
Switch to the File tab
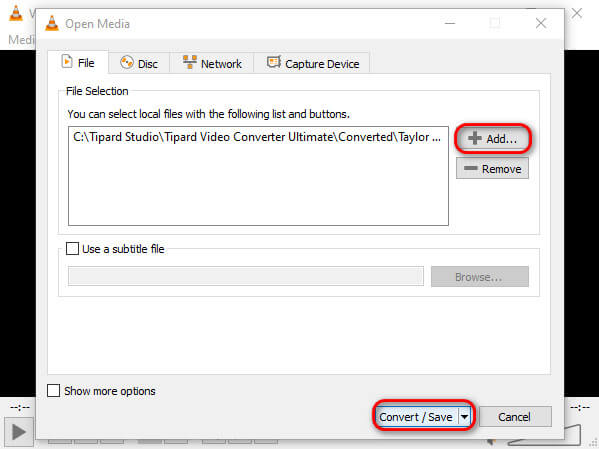point(78,62)
